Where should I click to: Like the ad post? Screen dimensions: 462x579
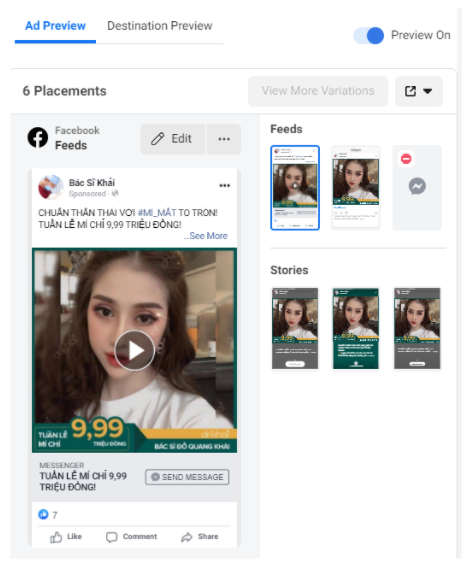[66, 537]
